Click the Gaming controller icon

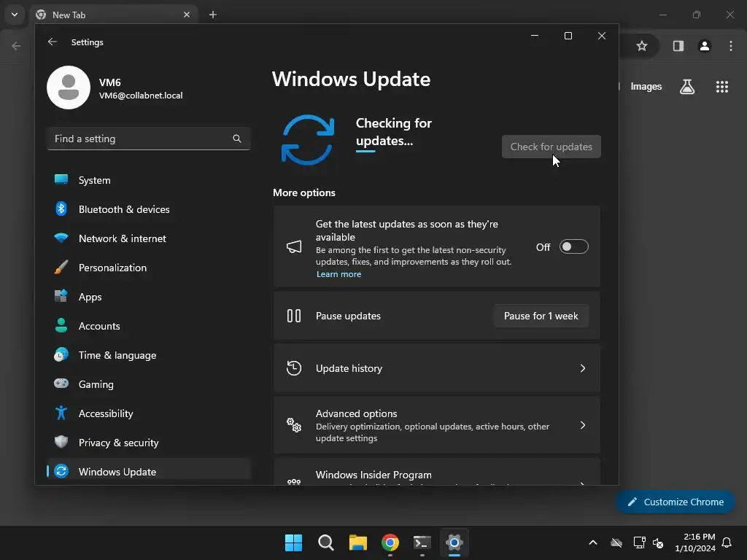tap(61, 384)
